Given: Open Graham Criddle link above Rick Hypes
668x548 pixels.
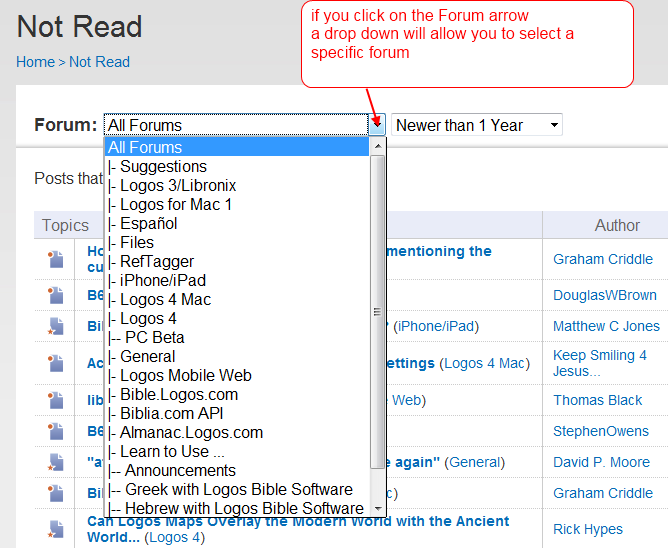Looking at the screenshot, I should (603, 493).
